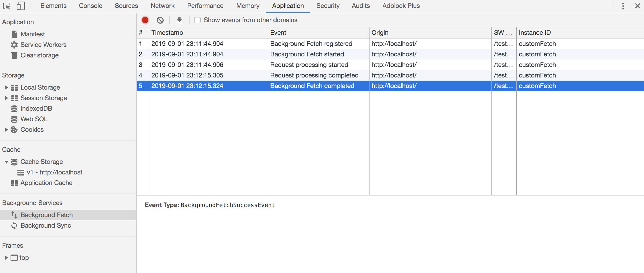Open Clear storage pane

coord(40,55)
